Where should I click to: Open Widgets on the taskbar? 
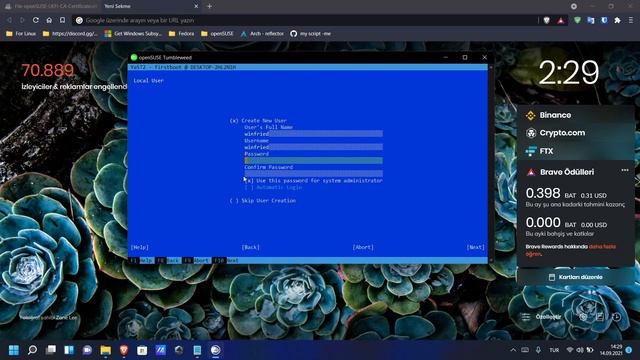coord(69,350)
